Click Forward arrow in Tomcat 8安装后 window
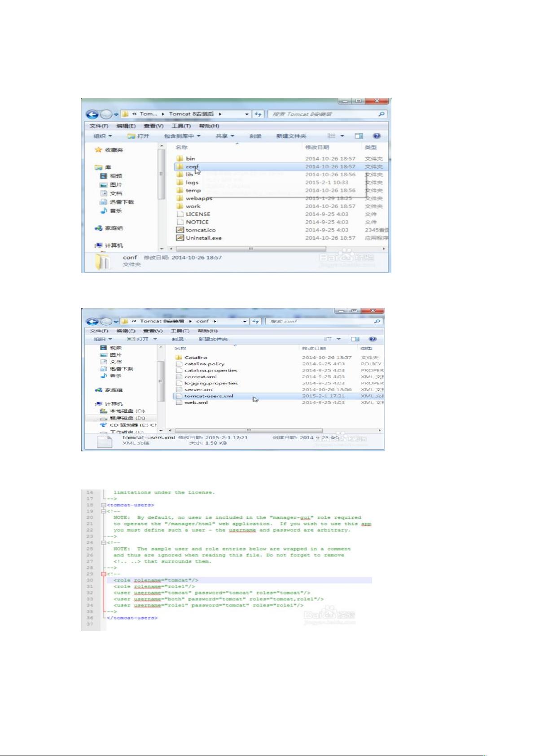535x756 pixels. coord(106,114)
